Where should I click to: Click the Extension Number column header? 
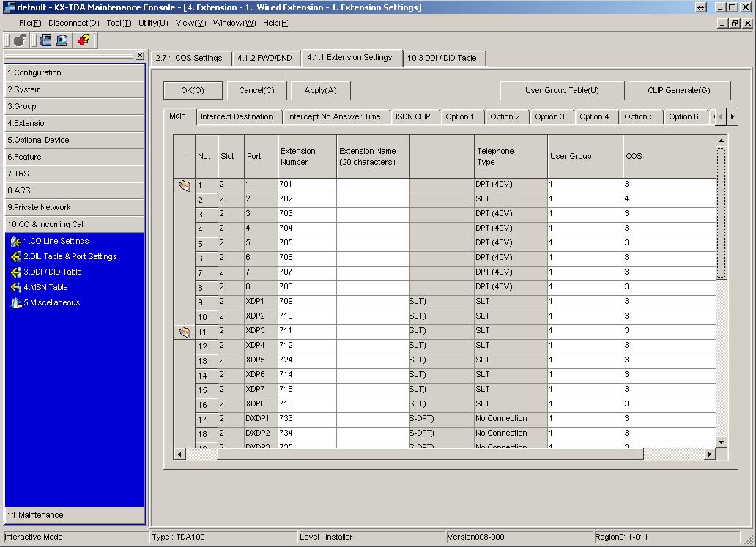click(x=307, y=157)
